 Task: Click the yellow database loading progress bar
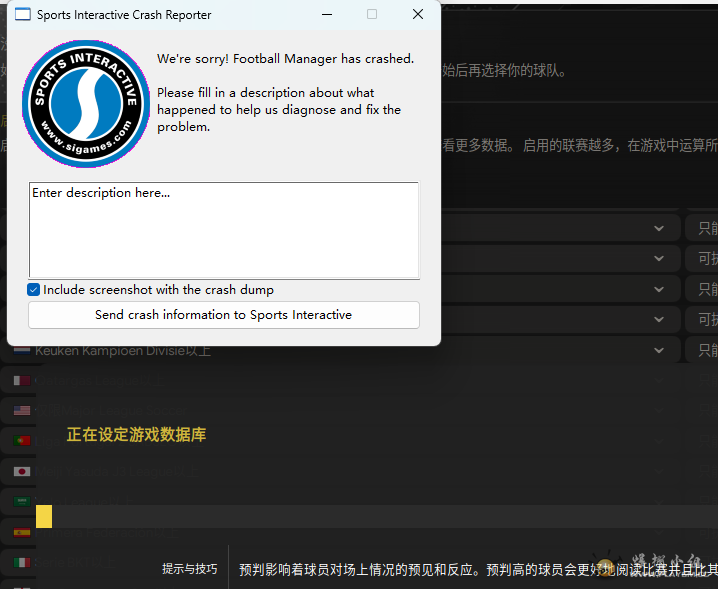[44, 517]
